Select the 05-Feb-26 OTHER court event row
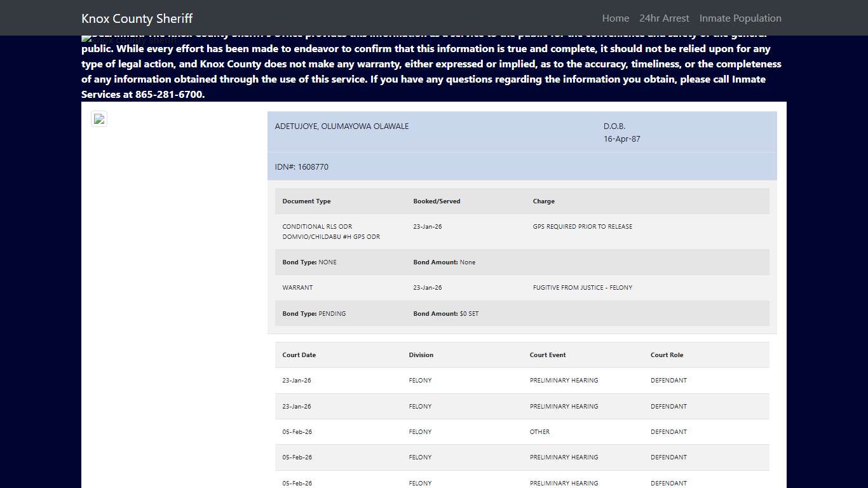This screenshot has height=488, width=868. (x=445, y=431)
